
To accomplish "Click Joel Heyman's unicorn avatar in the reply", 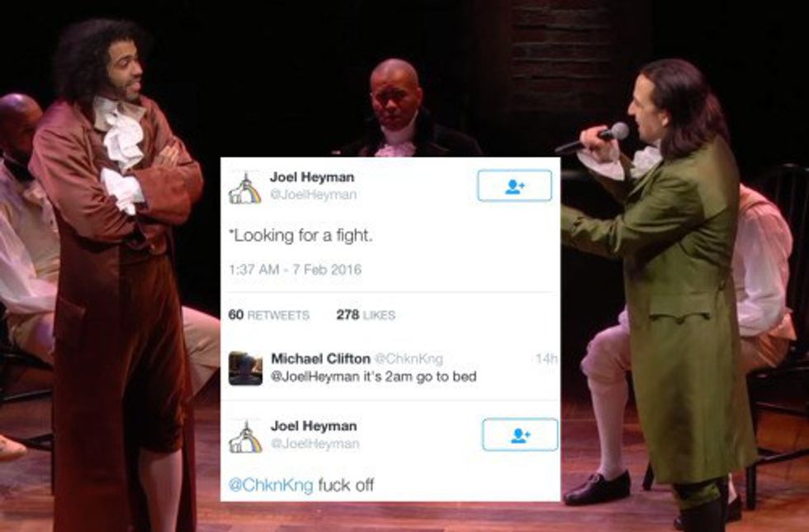I will (246, 437).
